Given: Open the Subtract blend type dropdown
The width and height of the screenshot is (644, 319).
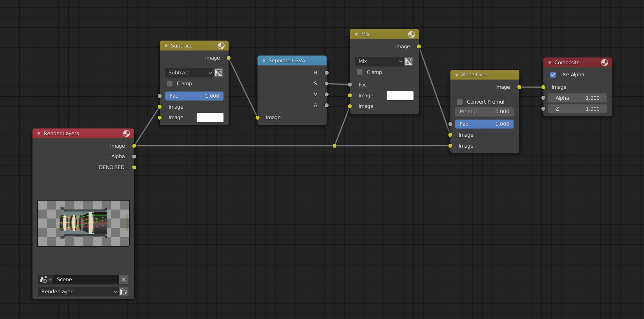Looking at the screenshot, I should pyautogui.click(x=189, y=73).
